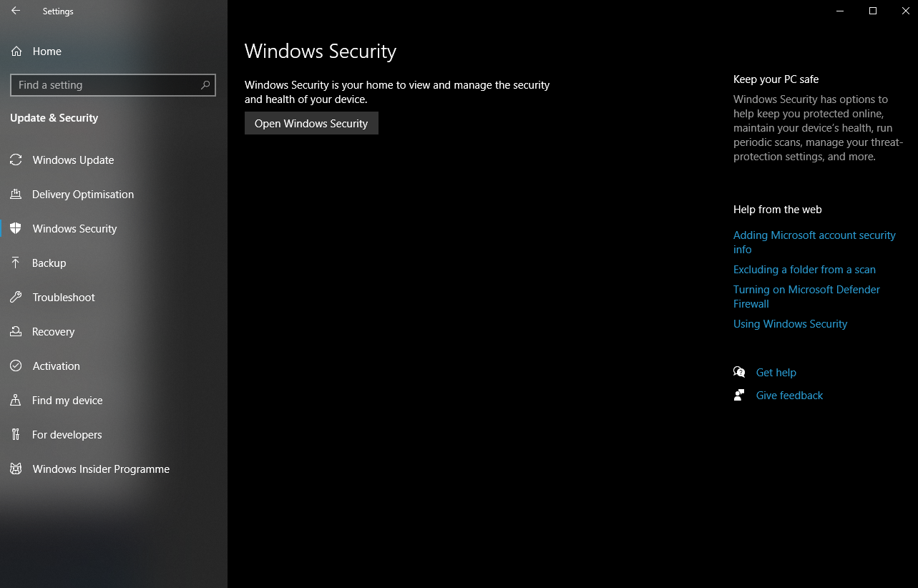Click the magnifier icon in the search box
Screen dimensions: 918x588
pos(205,85)
